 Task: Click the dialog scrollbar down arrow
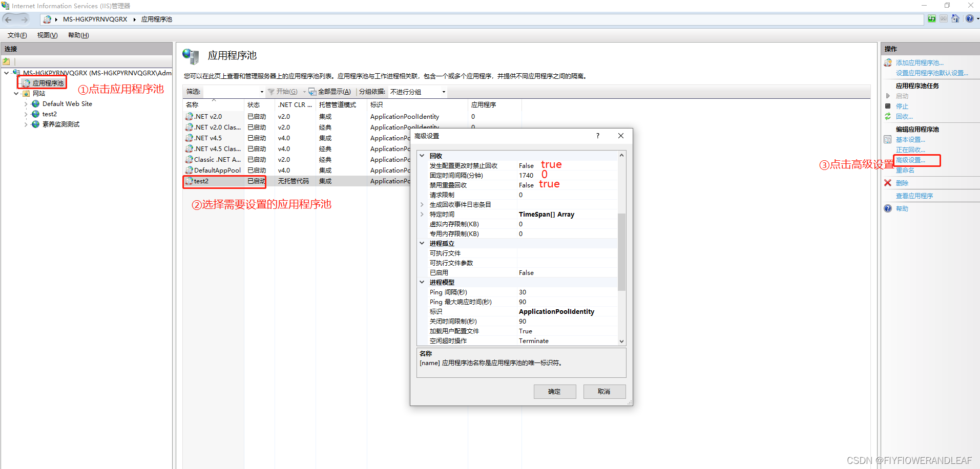point(621,342)
